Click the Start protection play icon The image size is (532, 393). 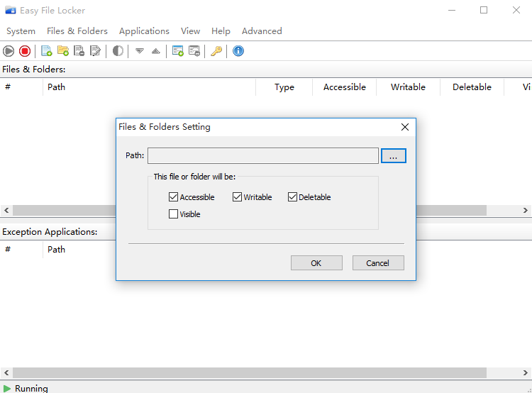click(9, 51)
